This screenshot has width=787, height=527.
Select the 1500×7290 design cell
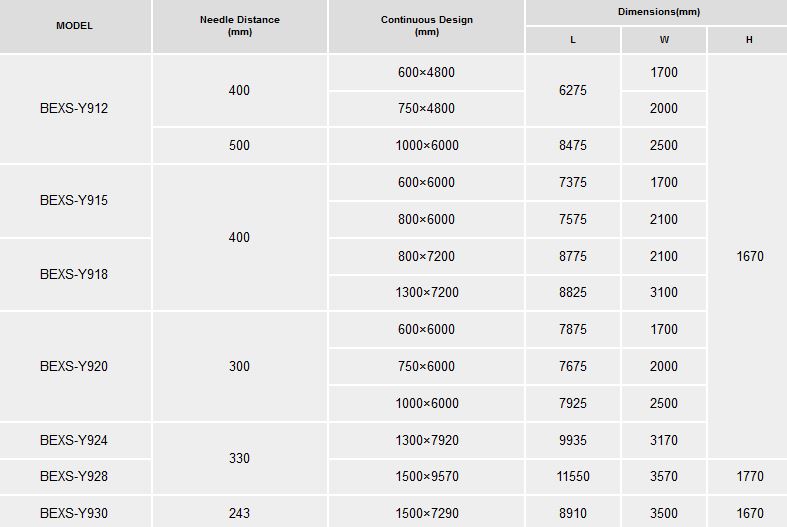(x=427, y=512)
